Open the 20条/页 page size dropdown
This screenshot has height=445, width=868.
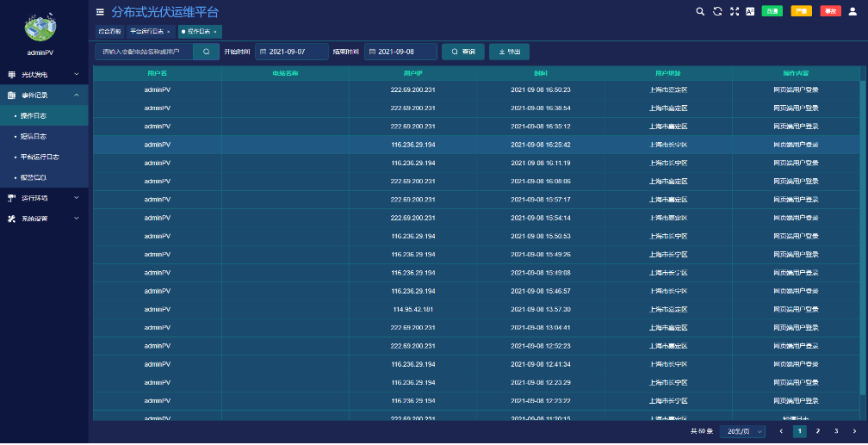coord(743,431)
